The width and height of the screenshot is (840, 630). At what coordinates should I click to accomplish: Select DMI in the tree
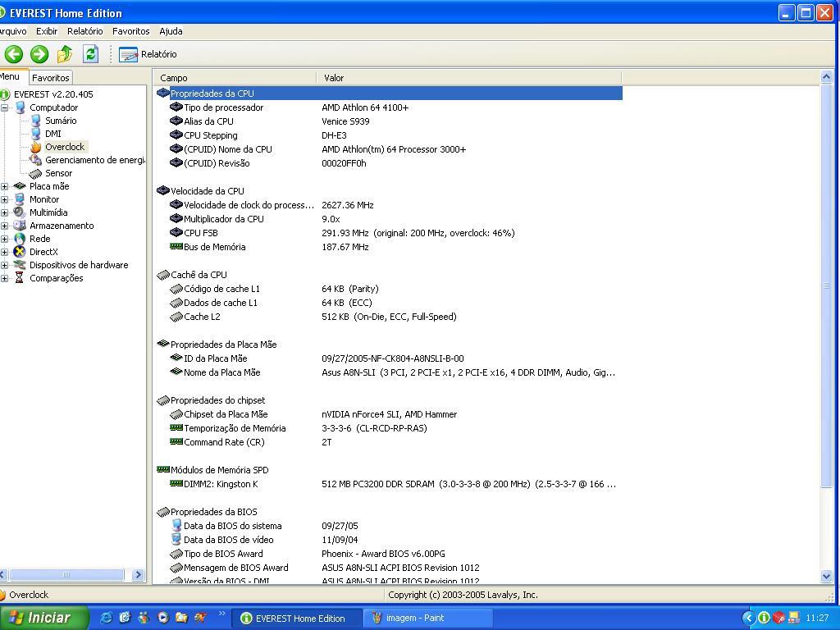coord(53,134)
